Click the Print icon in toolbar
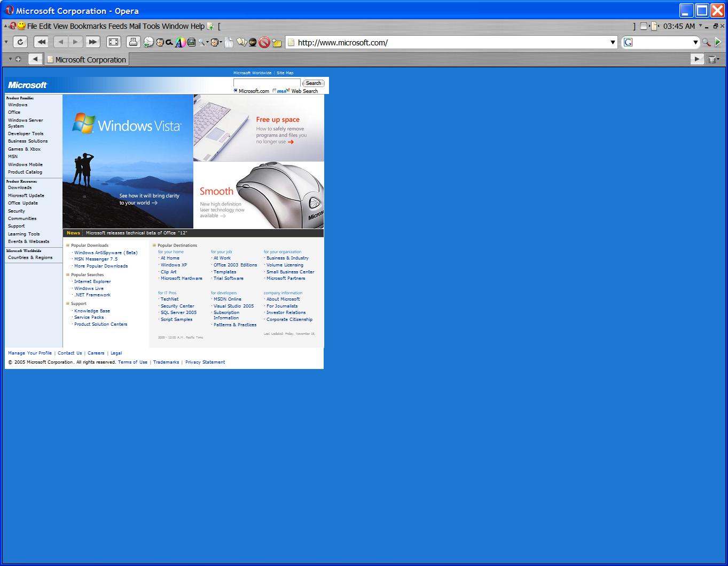728x566 pixels. click(134, 42)
